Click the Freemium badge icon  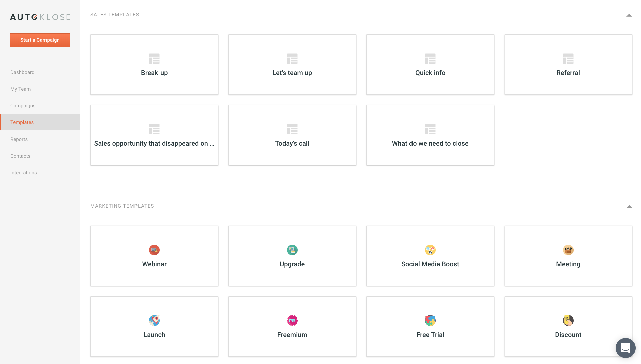[292, 321]
